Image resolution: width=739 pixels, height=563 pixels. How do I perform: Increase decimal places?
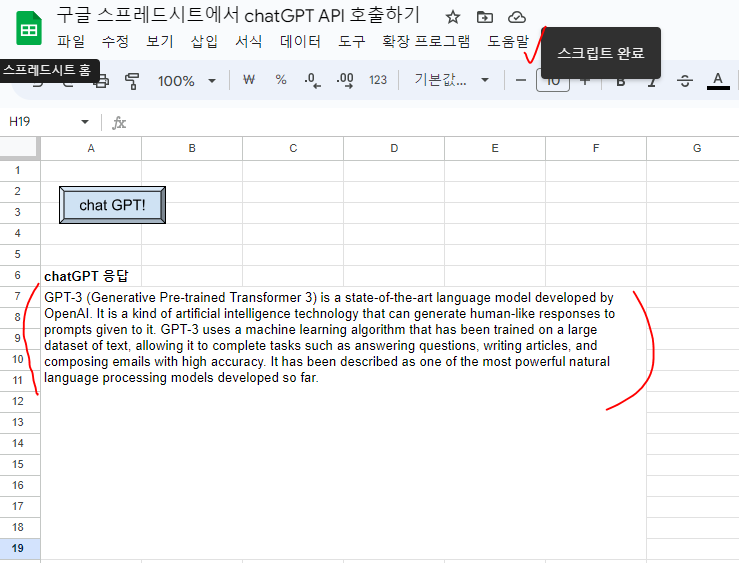coord(345,80)
